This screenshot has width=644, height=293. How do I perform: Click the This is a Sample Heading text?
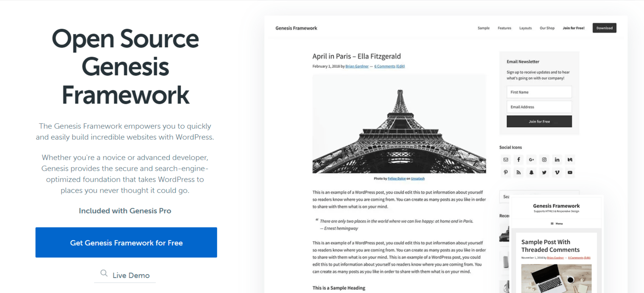(x=339, y=288)
